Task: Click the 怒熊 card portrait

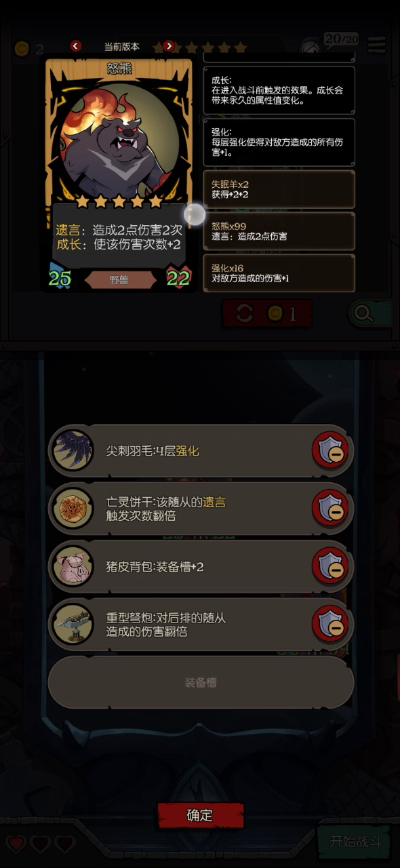Action: (x=119, y=140)
